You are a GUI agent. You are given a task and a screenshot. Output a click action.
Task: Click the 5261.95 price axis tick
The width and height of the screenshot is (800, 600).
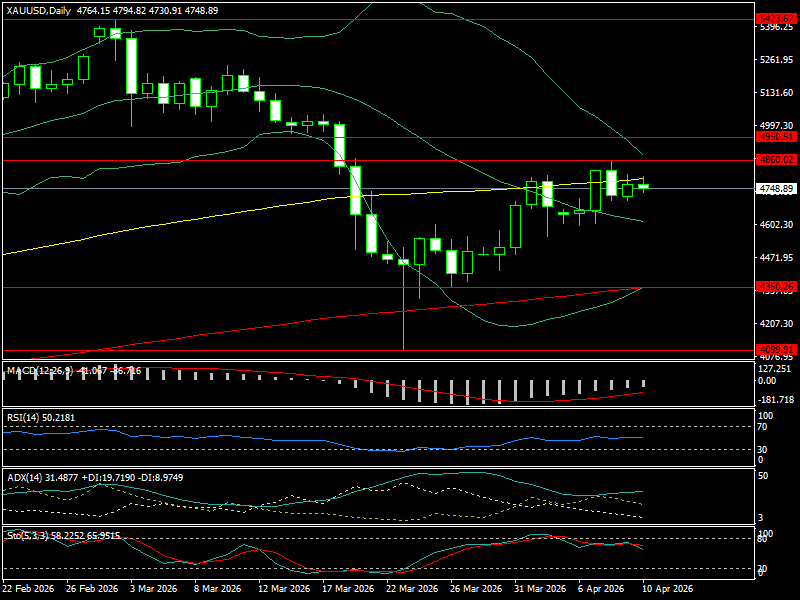pos(776,60)
